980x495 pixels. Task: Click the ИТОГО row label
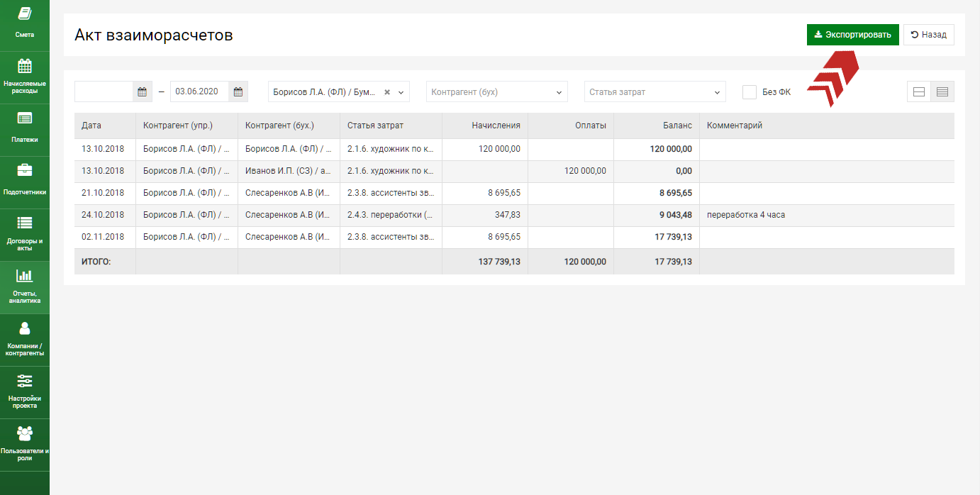tap(96, 262)
